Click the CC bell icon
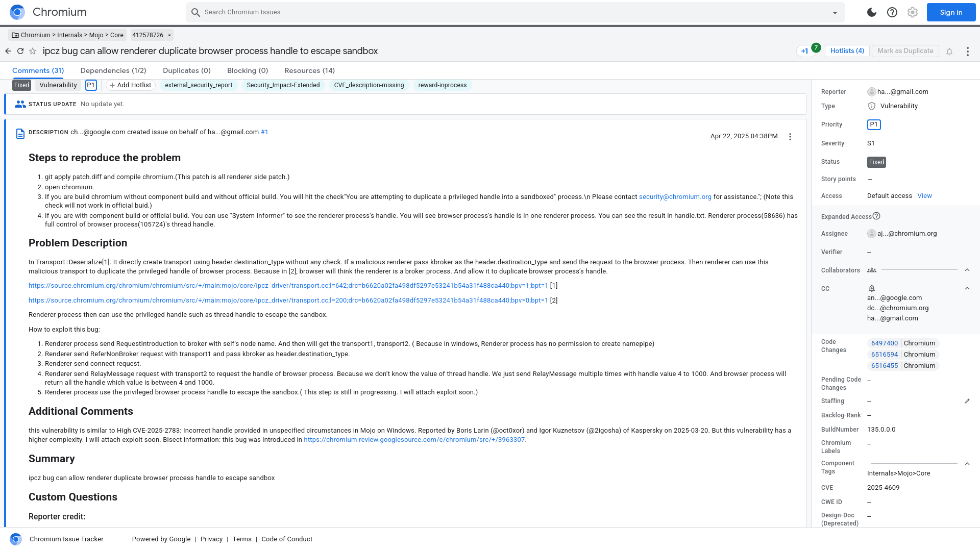Viewport: 980px width, 551px height. 872,288
